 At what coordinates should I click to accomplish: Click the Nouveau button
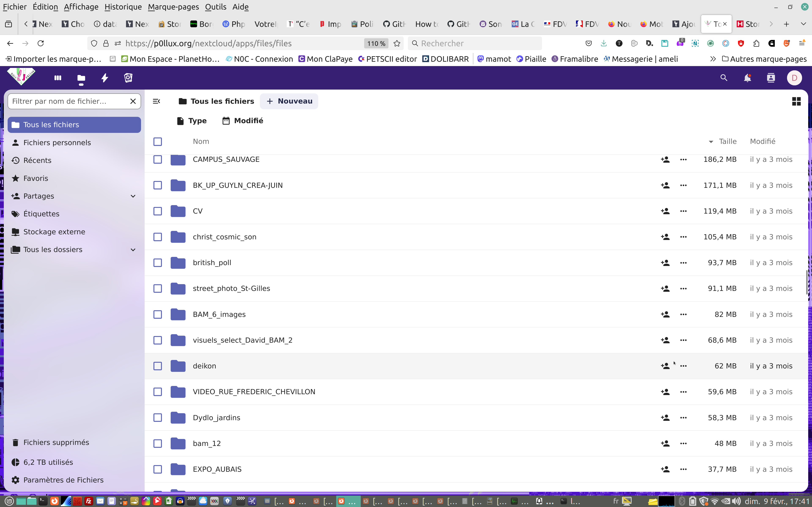pyautogui.click(x=289, y=101)
